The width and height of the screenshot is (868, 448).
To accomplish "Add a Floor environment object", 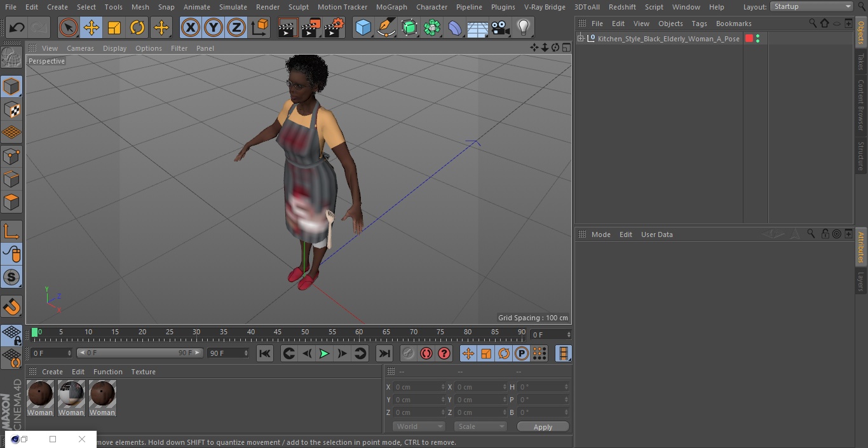I will [478, 27].
